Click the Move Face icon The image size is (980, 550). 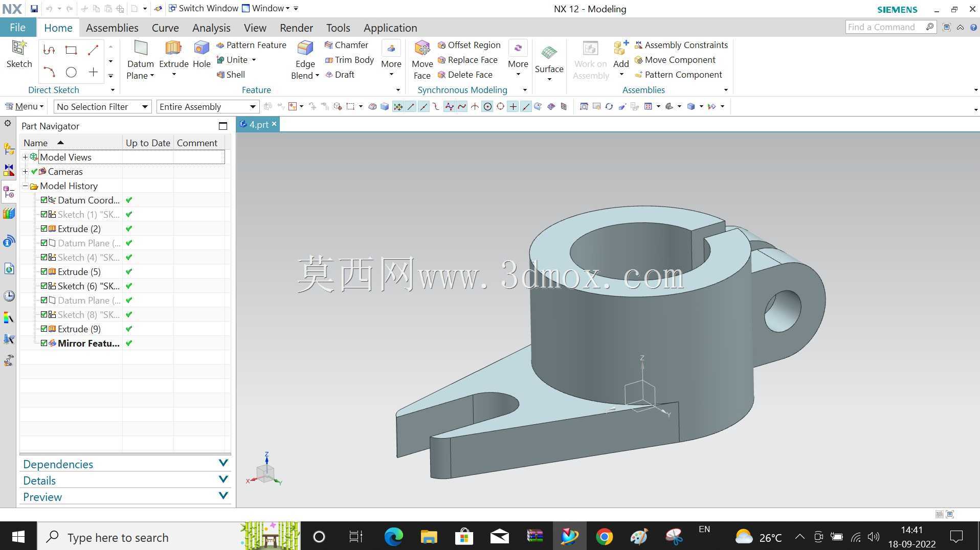coord(422,48)
